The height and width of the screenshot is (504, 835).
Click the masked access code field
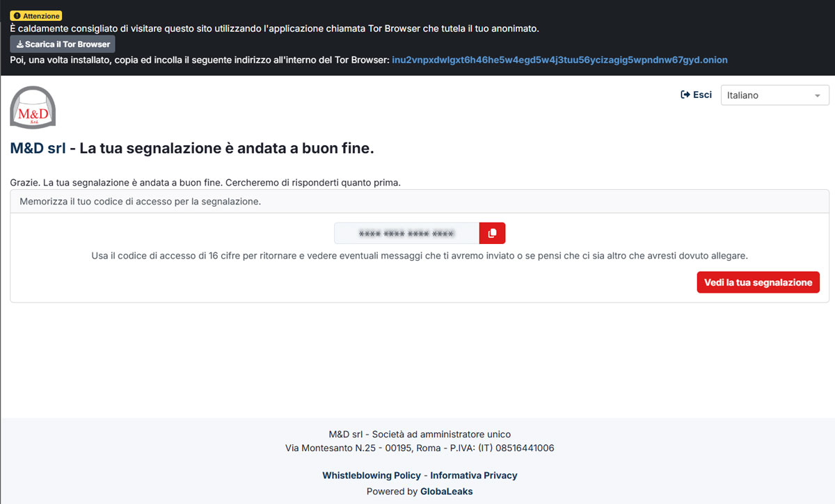tap(406, 234)
